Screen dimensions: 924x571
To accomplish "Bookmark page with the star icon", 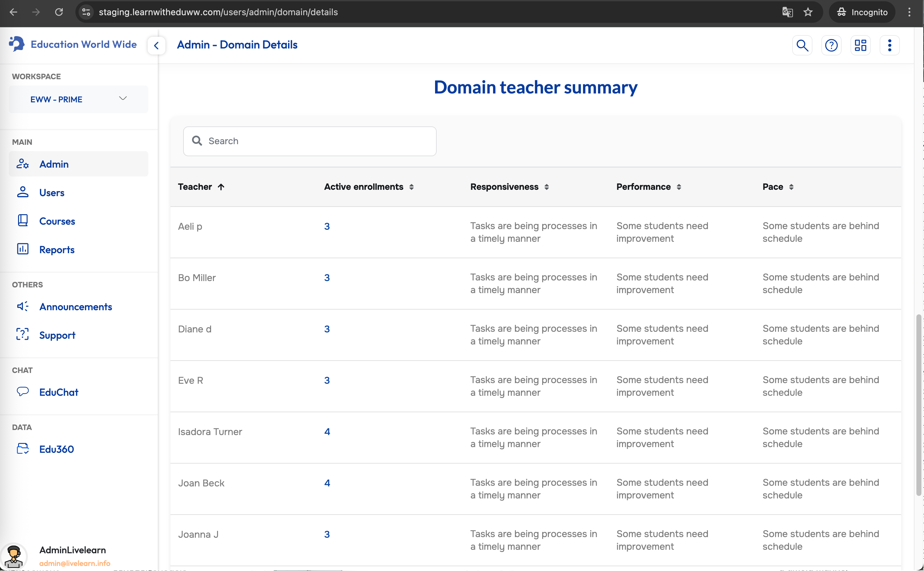I will coord(808,12).
